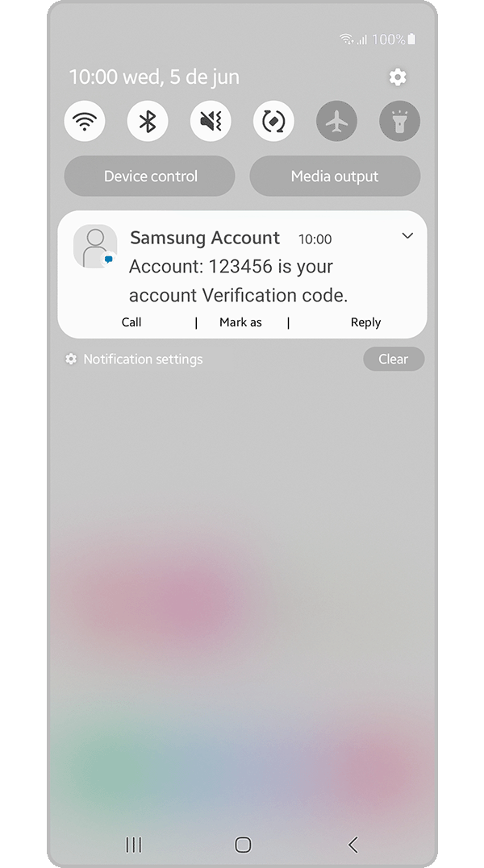Open Media output
The image size is (484, 868).
point(335,176)
